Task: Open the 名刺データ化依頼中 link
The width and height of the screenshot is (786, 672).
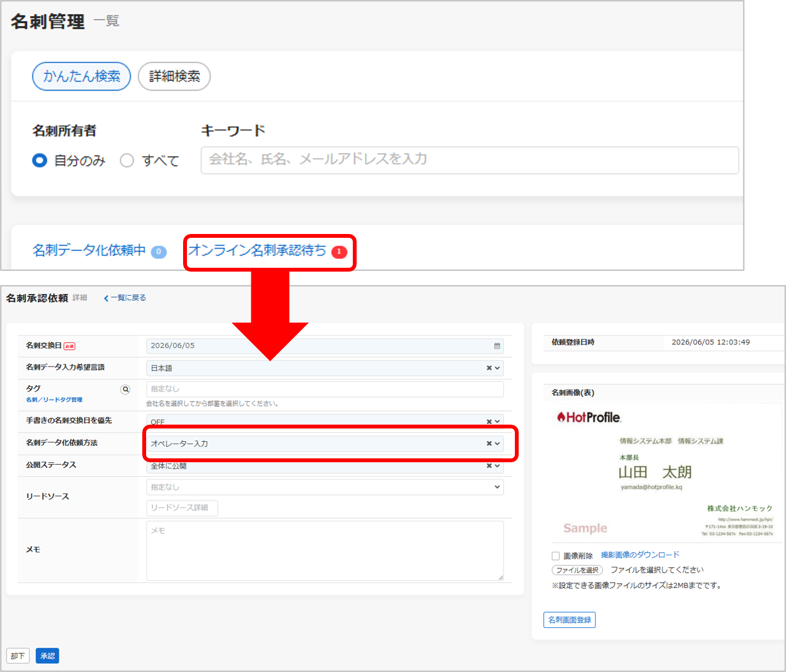Action: click(89, 251)
